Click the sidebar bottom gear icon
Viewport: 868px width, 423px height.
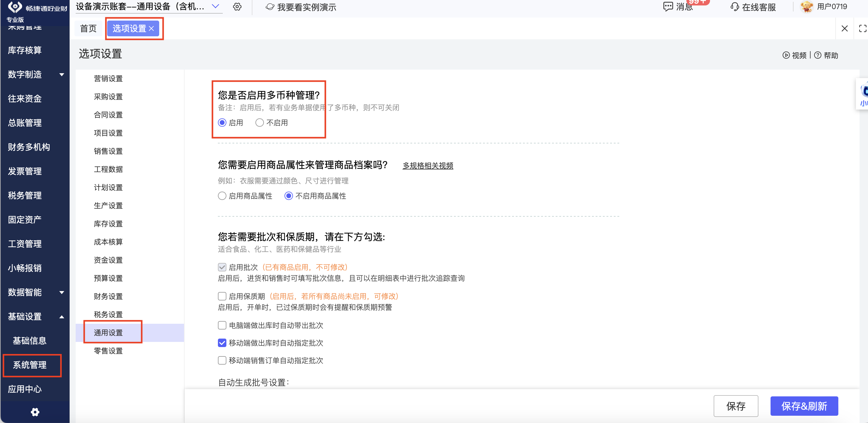click(35, 412)
